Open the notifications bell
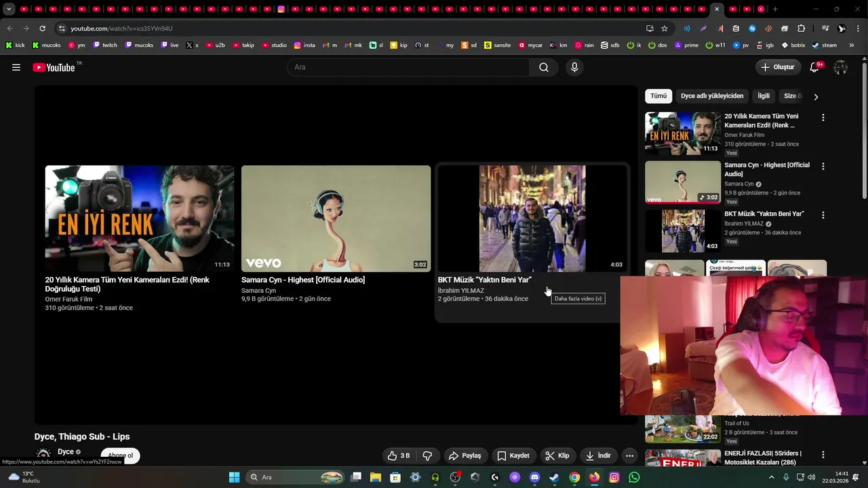This screenshot has width=868, height=488. [x=816, y=67]
